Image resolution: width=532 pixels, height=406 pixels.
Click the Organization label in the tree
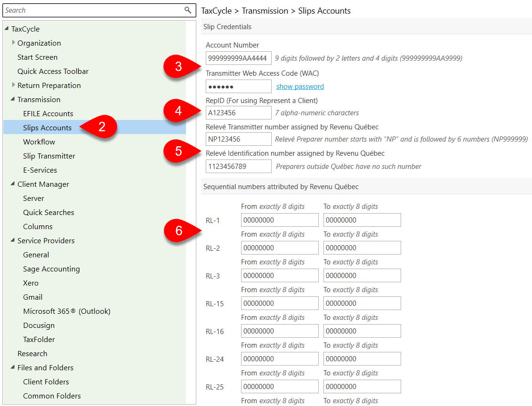coord(39,43)
